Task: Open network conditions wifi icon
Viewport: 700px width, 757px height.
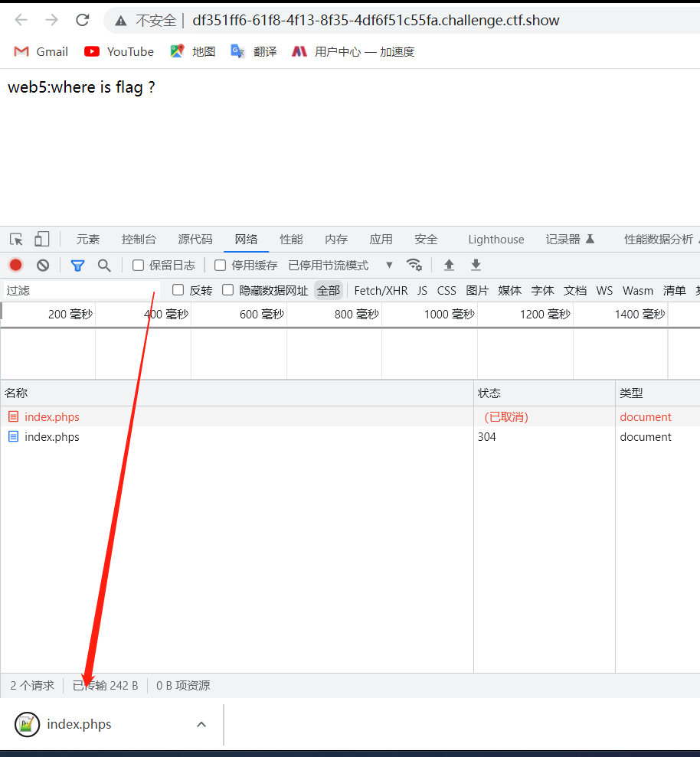Action: tap(414, 265)
